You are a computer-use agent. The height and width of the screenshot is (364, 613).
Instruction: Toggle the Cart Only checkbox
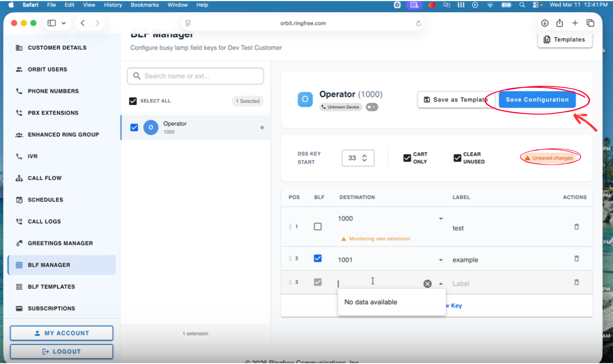pos(407,158)
